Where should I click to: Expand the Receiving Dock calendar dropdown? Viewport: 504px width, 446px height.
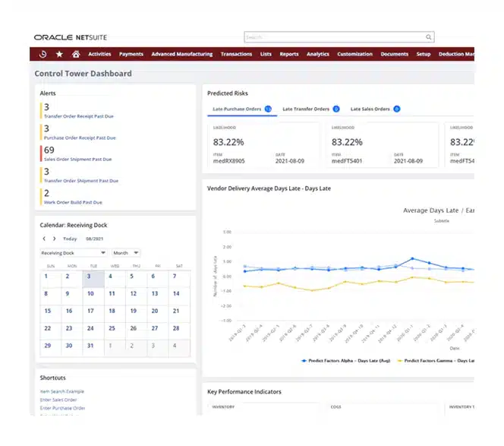coord(73,253)
